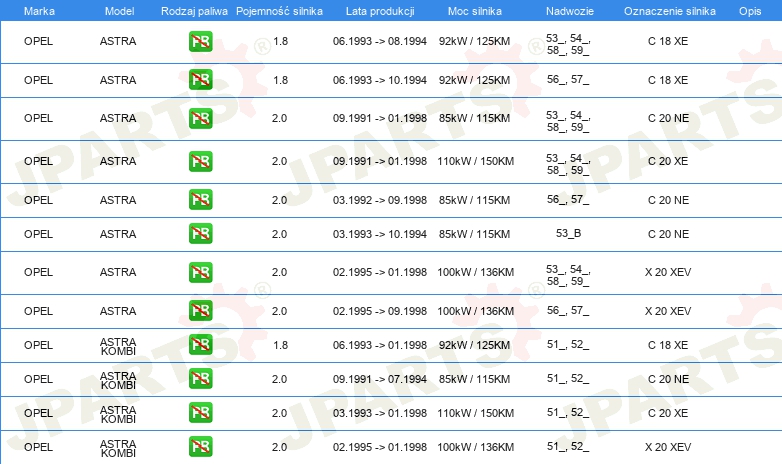Image resolution: width=782 pixels, height=464 pixels.
Task: Click body codes 56_, 57_ in the 06.1993 -> 10.1994 row
Action: pyautogui.click(x=568, y=79)
